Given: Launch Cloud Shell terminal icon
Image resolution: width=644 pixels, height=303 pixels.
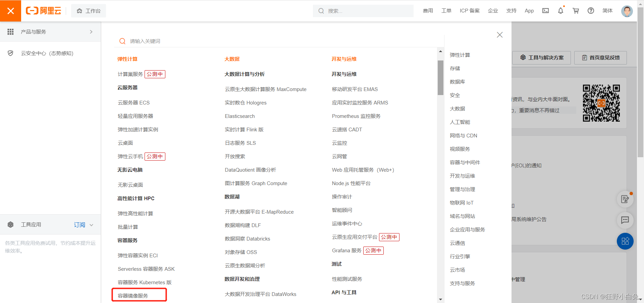Looking at the screenshot, I should click(x=546, y=11).
